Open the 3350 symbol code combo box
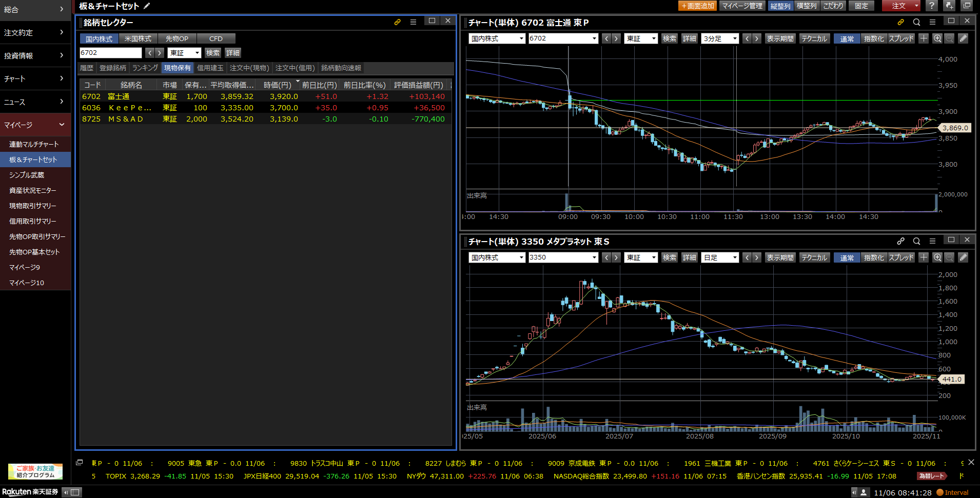This screenshot has height=498, width=980. click(x=563, y=257)
